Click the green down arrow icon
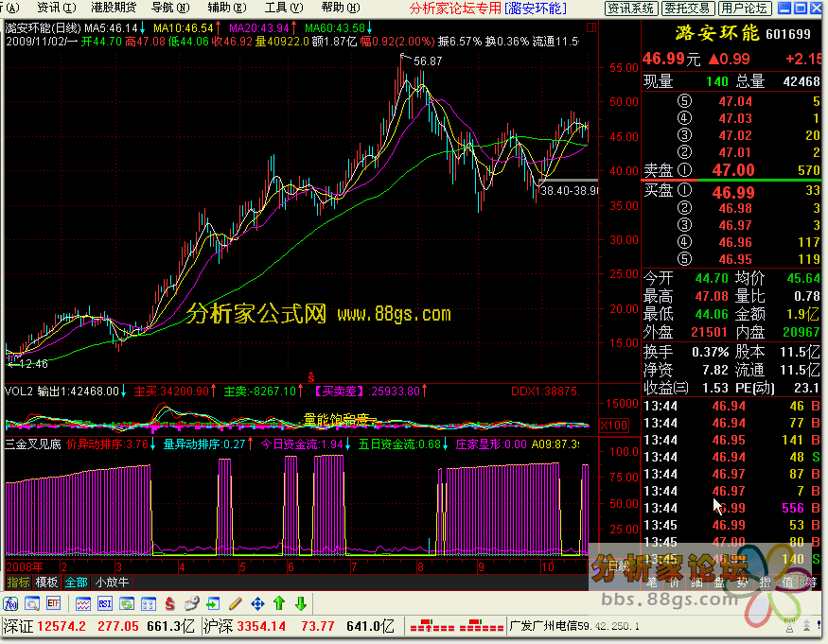Viewport: 828px width, 644px height. pyautogui.click(x=301, y=603)
